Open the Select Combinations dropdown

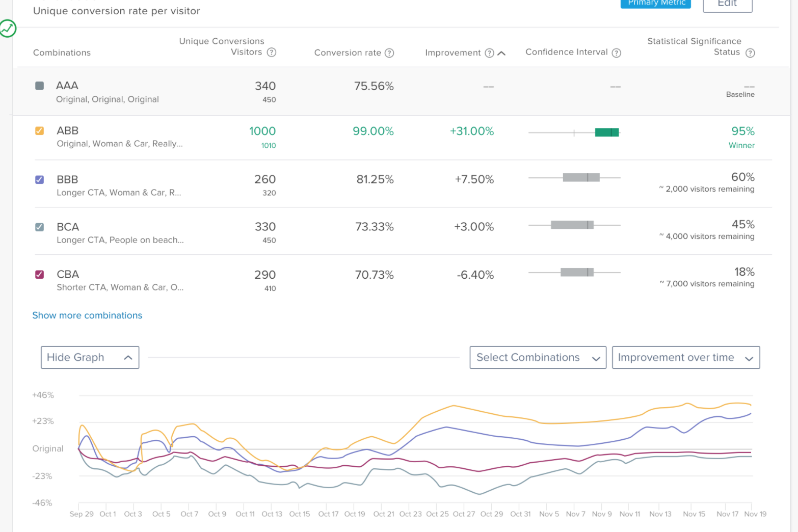pyautogui.click(x=538, y=358)
